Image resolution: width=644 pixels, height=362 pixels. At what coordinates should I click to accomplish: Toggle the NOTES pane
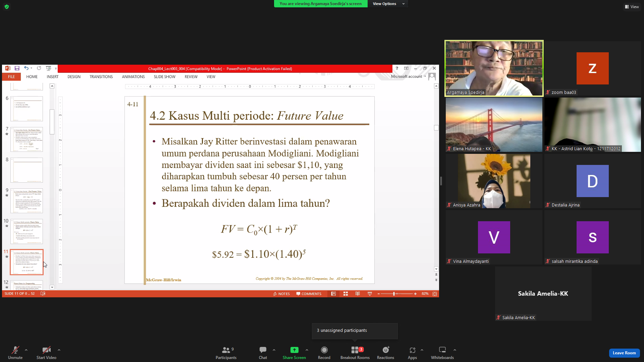point(281,294)
